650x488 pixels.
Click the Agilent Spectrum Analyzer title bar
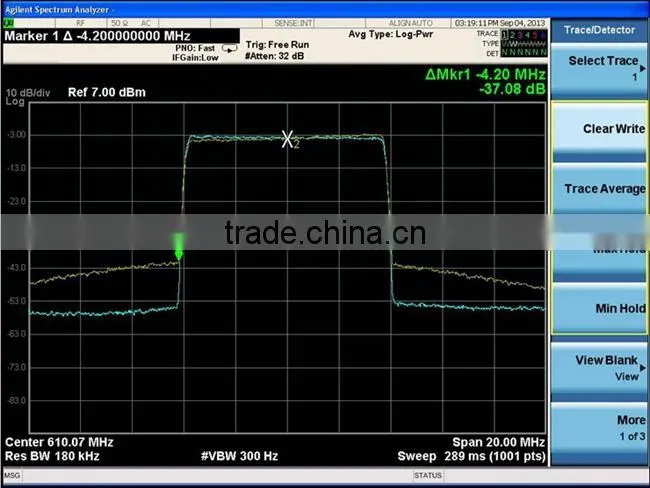pyautogui.click(x=325, y=9)
